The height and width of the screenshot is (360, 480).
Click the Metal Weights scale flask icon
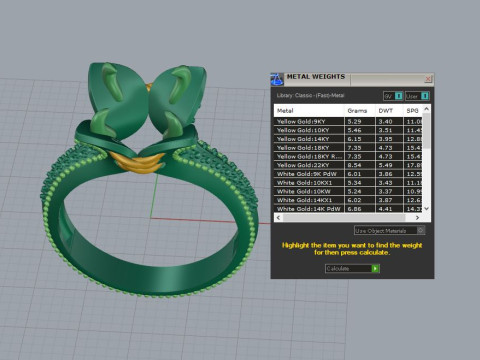click(277, 79)
